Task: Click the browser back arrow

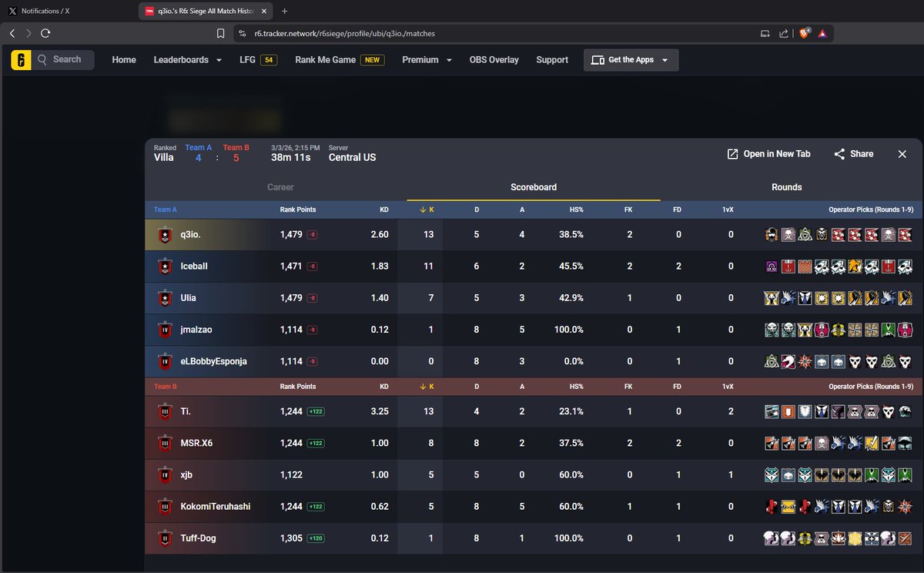Action: click(x=12, y=33)
